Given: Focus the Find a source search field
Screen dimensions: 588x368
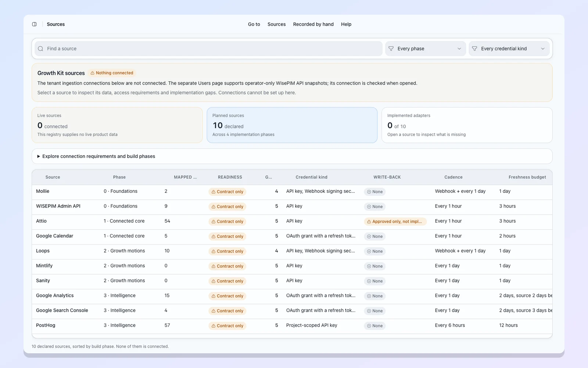Looking at the screenshot, I should [208, 49].
